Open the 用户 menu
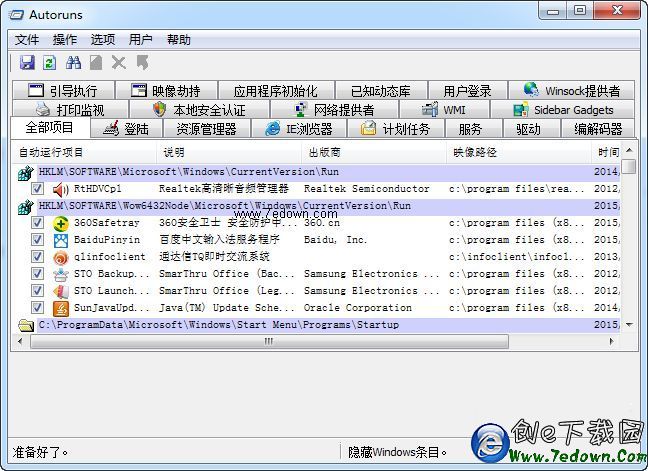Viewport: 648px width, 471px height. click(141, 40)
